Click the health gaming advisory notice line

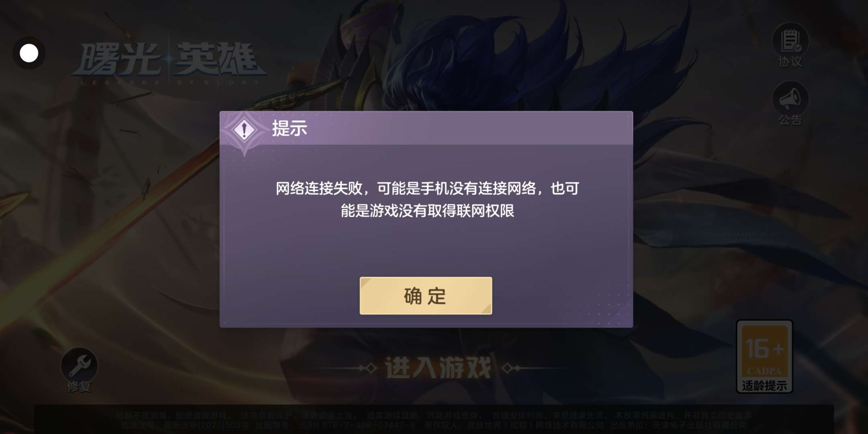tap(434, 415)
